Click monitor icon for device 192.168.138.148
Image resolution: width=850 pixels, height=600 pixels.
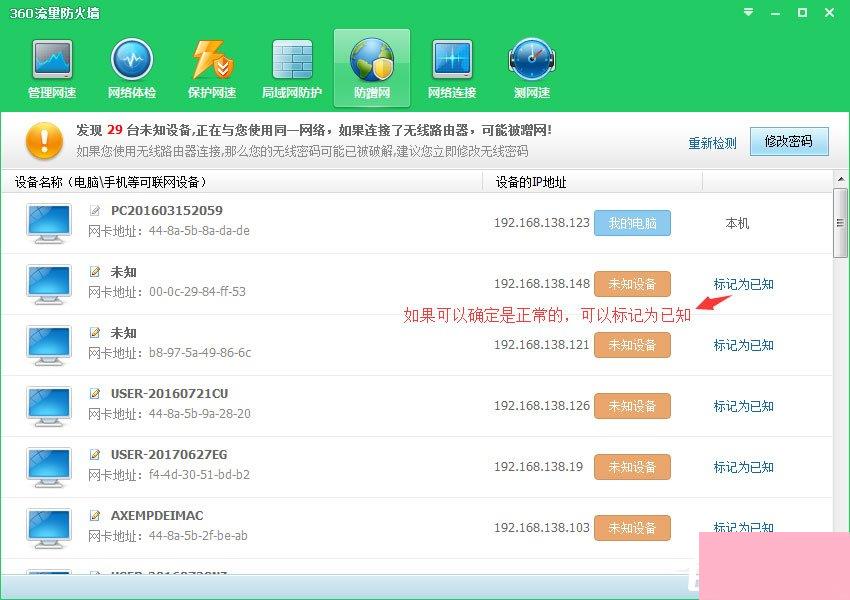click(49, 284)
